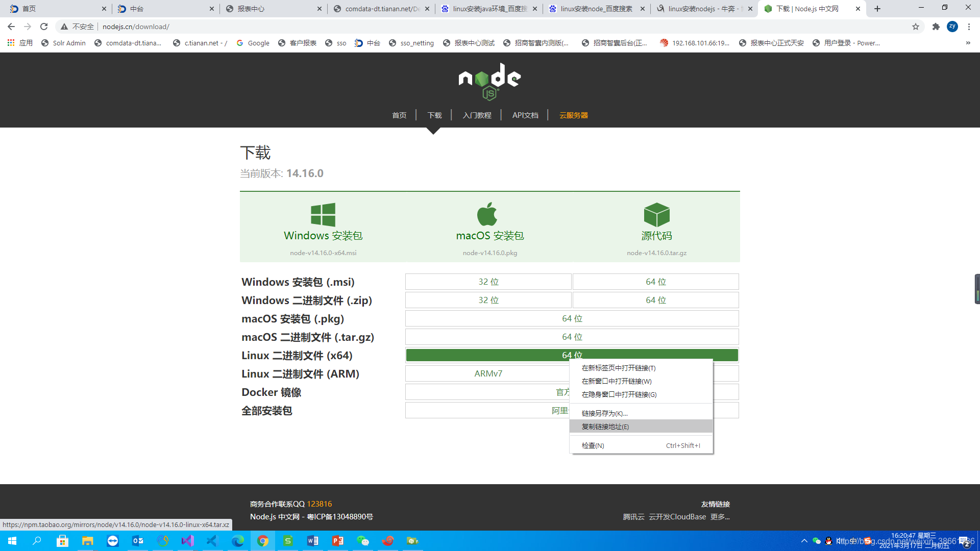Launch PowerPoint from the taskbar

(x=338, y=540)
